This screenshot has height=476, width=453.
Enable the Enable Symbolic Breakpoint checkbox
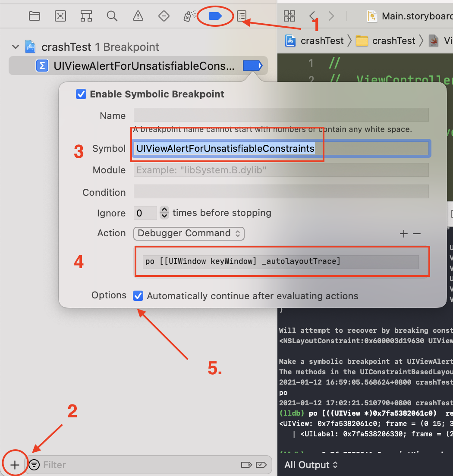click(81, 94)
